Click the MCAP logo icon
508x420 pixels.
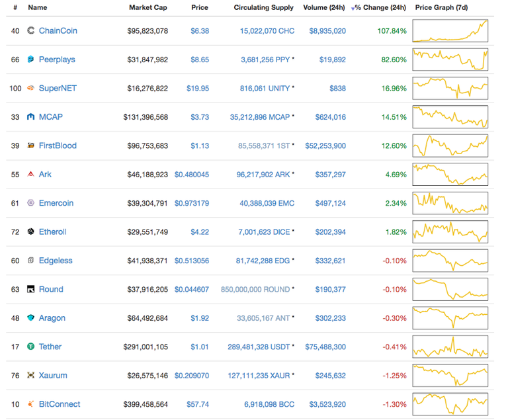[31, 116]
